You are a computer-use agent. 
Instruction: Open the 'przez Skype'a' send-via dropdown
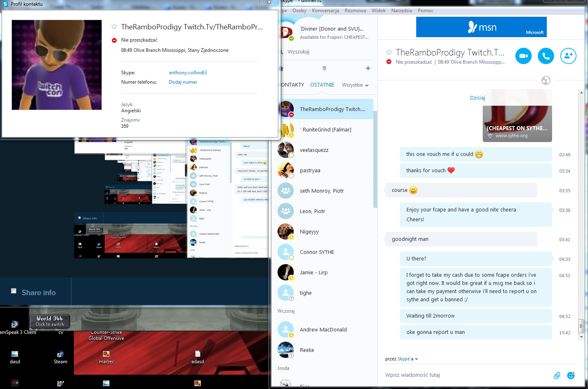(x=402, y=359)
